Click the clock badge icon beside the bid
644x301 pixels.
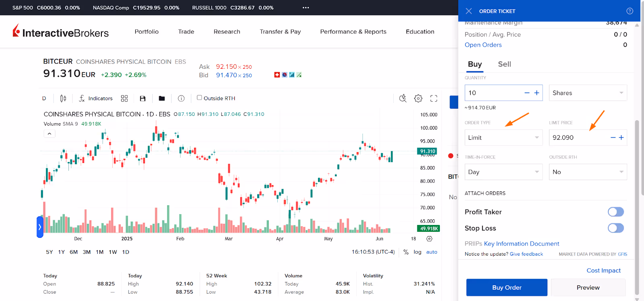pos(285,75)
